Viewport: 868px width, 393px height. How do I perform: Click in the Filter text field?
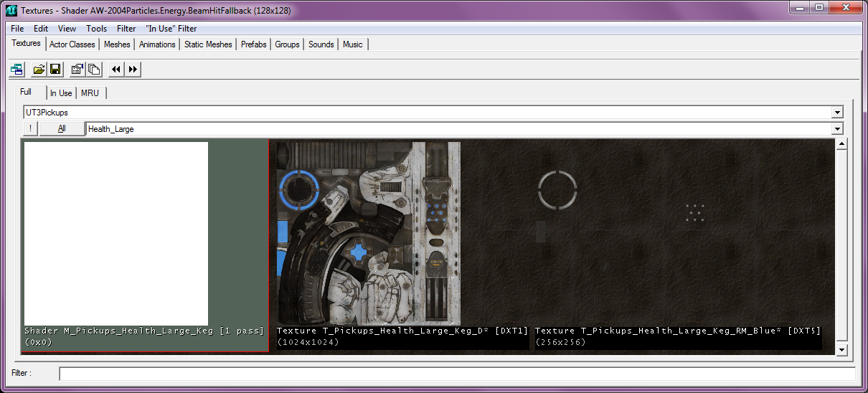[x=457, y=374]
